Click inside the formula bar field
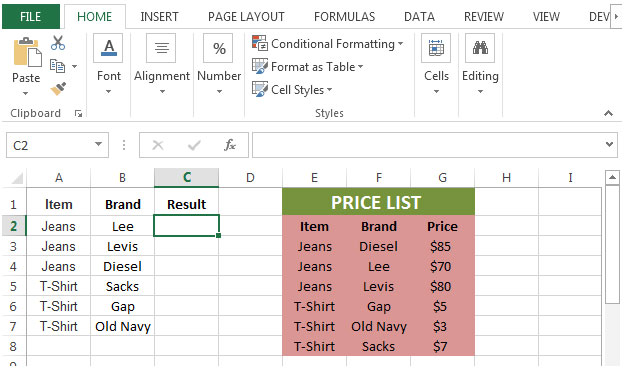The height and width of the screenshot is (368, 624). tap(428, 145)
